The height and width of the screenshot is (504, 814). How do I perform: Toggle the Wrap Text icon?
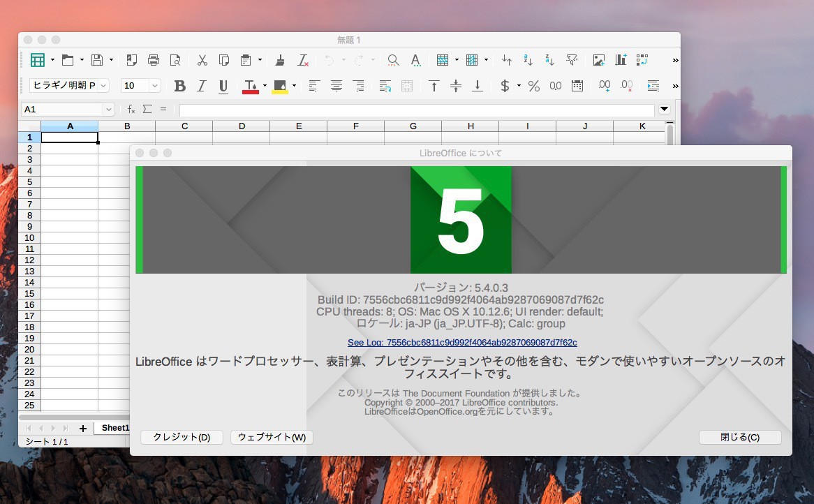(385, 86)
